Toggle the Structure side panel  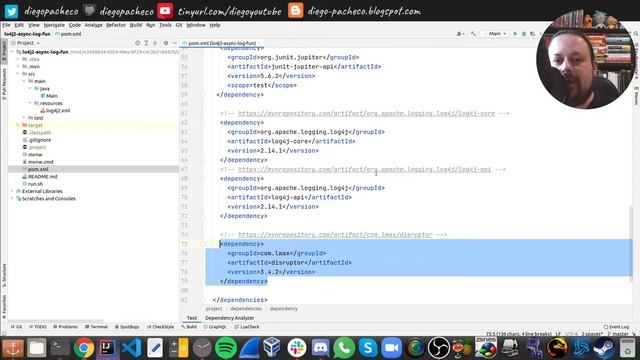click(4, 276)
